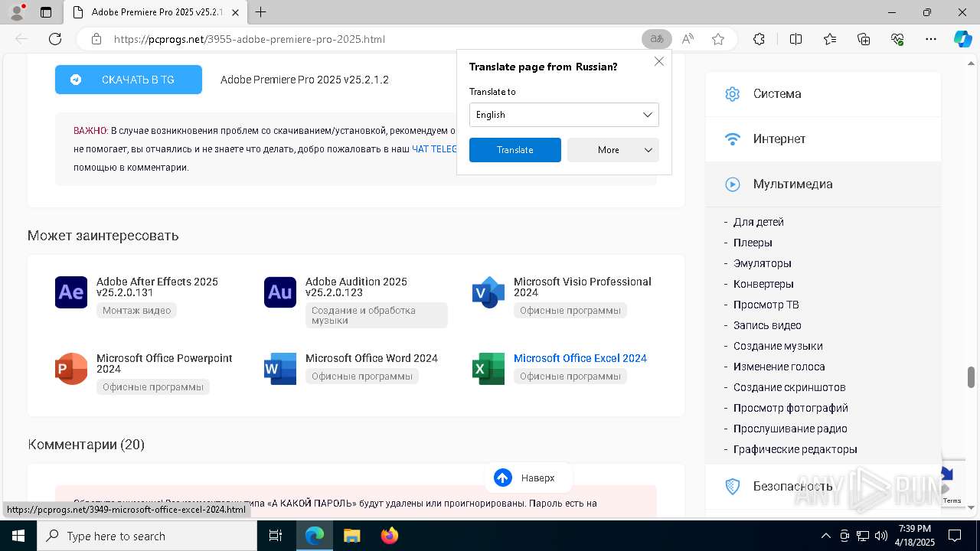Open a new browser tab
This screenshot has width=980, height=551.
(x=261, y=12)
